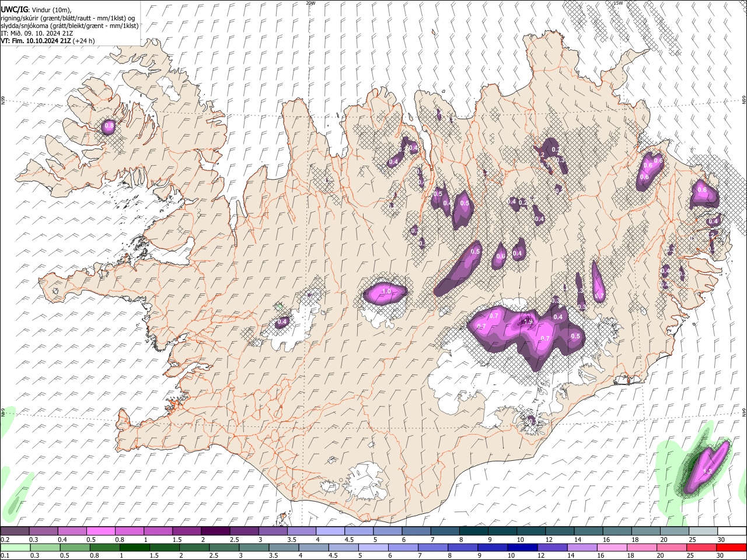The image size is (747, 560).
Task: Click the "UWC/IG" title in the header
Action: 14,9
